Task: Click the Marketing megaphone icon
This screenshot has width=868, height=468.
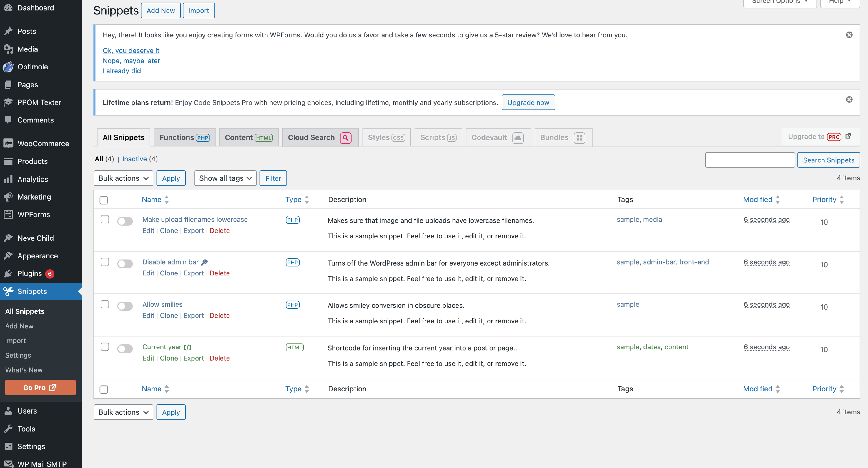Action: [8, 197]
